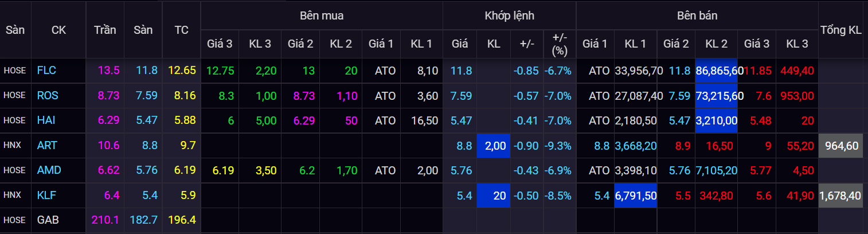The width and height of the screenshot is (868, 234).
Task: Click KLF total volume 1,678,40 cell
Action: pos(841,196)
